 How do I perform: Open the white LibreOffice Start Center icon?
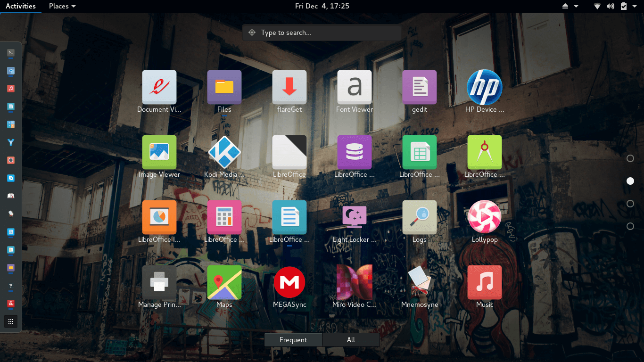coord(289,153)
